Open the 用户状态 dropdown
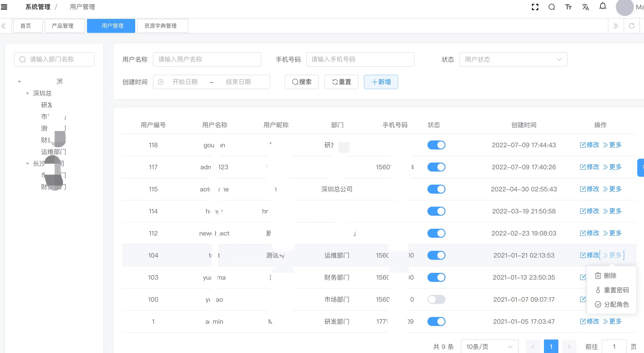The height and width of the screenshot is (353, 644). pyautogui.click(x=513, y=59)
